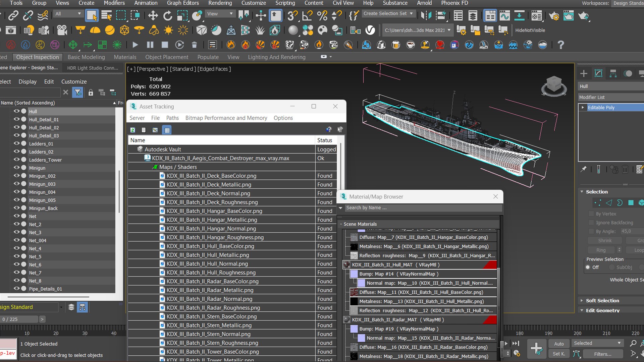Open Bitmap Performance and Memory menu
This screenshot has width=644, height=362.
click(226, 118)
